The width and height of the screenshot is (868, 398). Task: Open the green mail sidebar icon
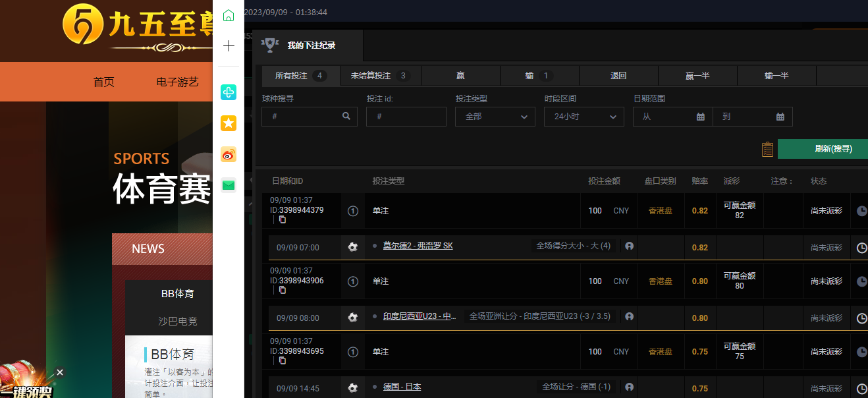pos(229,185)
